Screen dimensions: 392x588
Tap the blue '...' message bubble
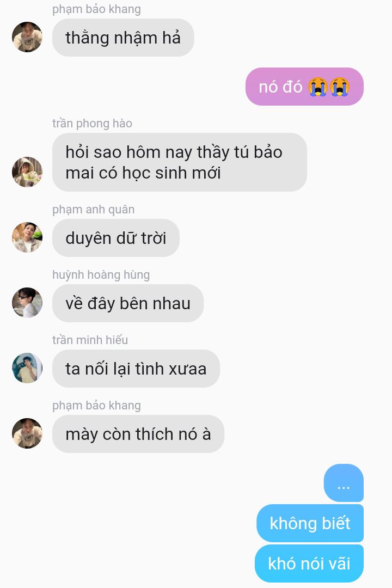click(344, 483)
